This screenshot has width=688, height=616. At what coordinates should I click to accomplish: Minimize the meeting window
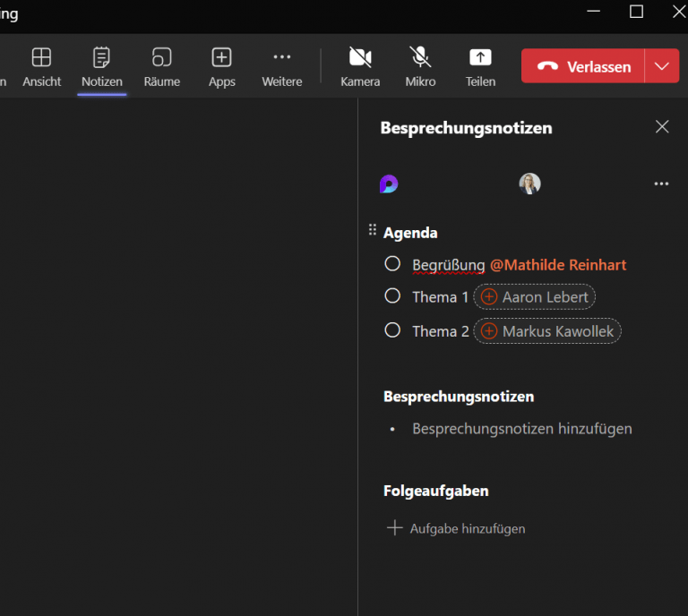point(593,12)
